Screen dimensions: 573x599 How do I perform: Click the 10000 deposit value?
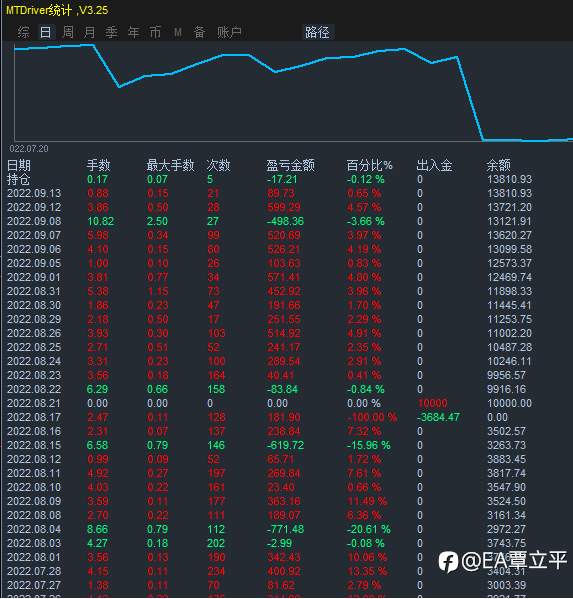pos(432,403)
